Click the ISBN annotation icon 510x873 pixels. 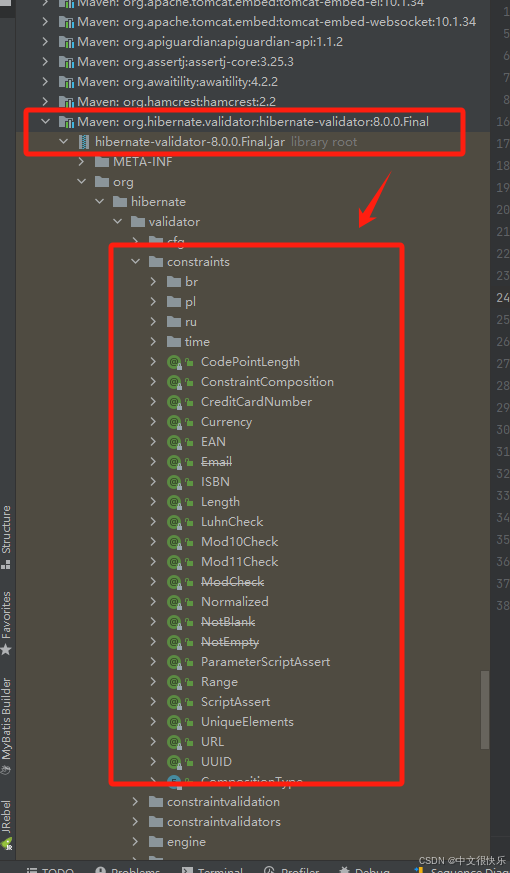pos(174,482)
